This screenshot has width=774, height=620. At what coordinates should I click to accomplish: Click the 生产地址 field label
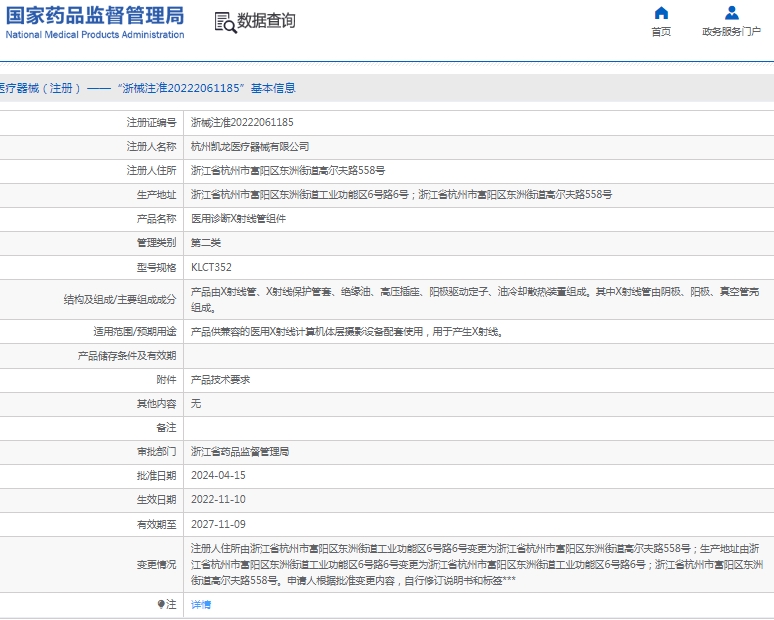[x=156, y=195]
